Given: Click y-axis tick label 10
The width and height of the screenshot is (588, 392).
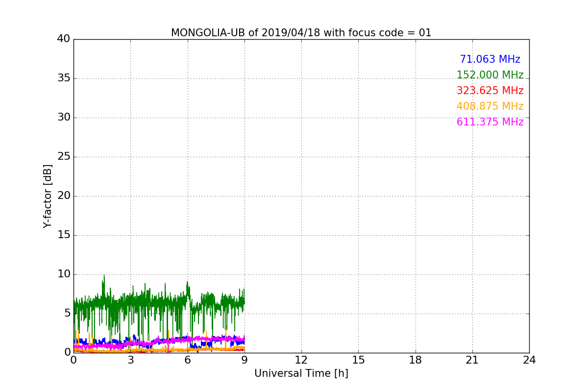Looking at the screenshot, I should [64, 274].
